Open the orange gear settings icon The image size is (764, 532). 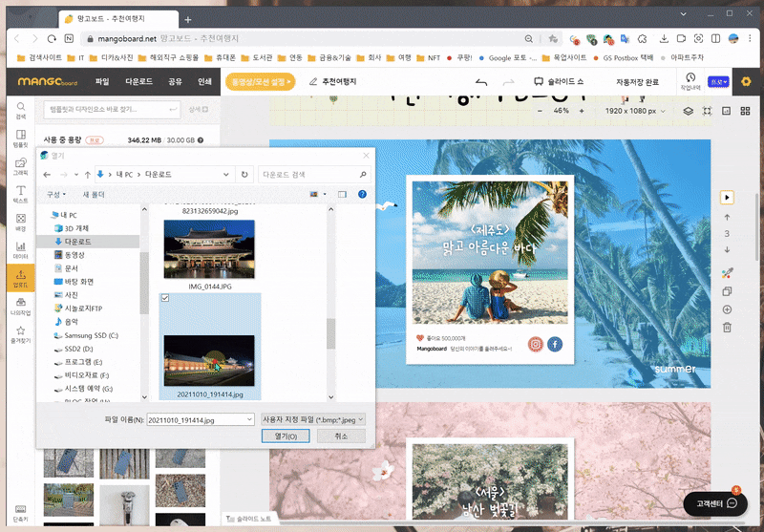746,81
